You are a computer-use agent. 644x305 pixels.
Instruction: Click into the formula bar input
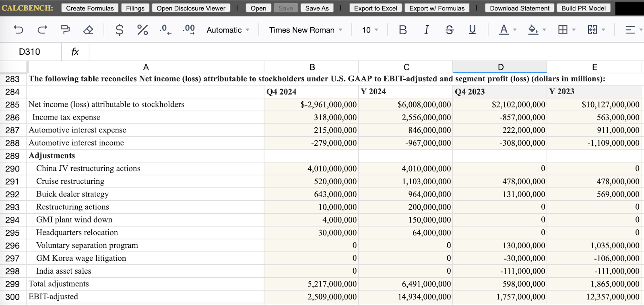coord(366,52)
